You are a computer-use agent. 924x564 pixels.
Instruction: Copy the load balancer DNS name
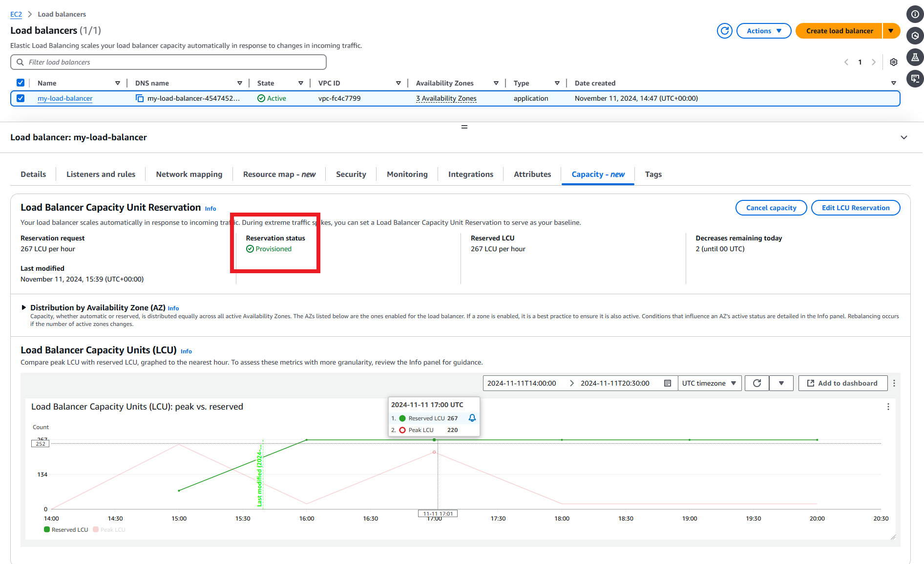140,98
